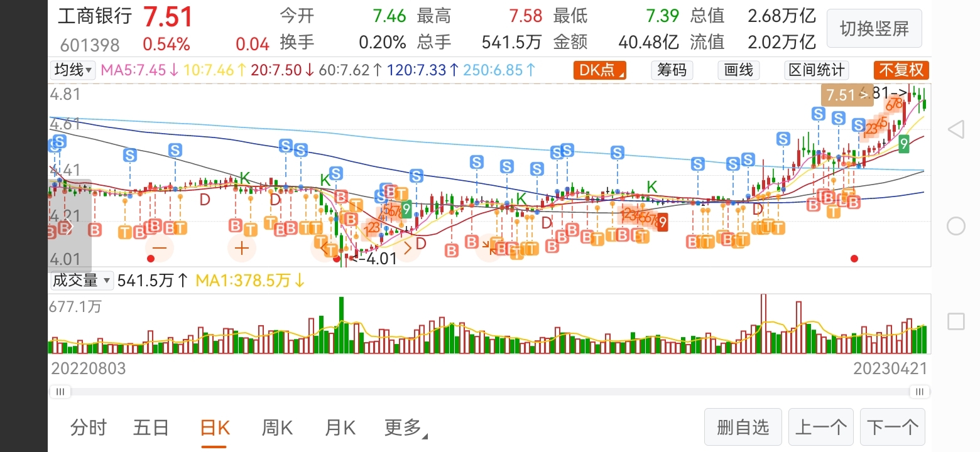Grab the right handle of date range slider
Image resolution: width=980 pixels, height=452 pixels.
920,392
